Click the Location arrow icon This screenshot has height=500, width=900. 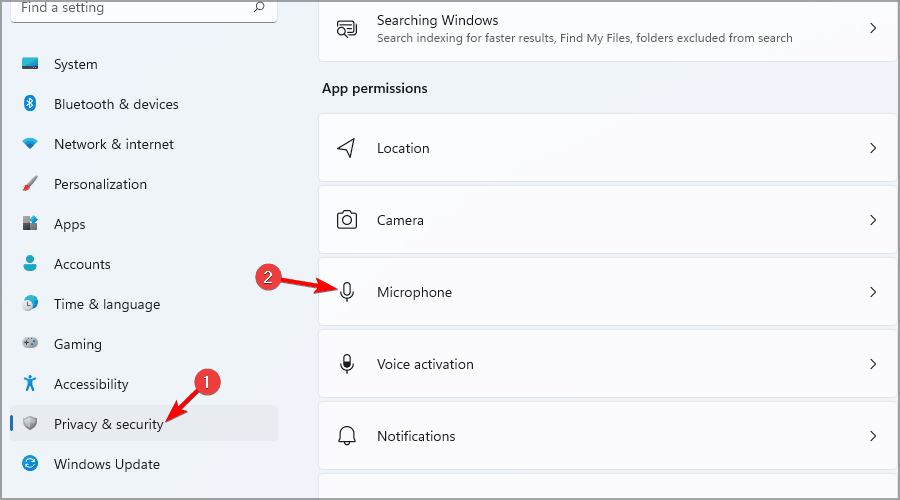click(x=347, y=148)
